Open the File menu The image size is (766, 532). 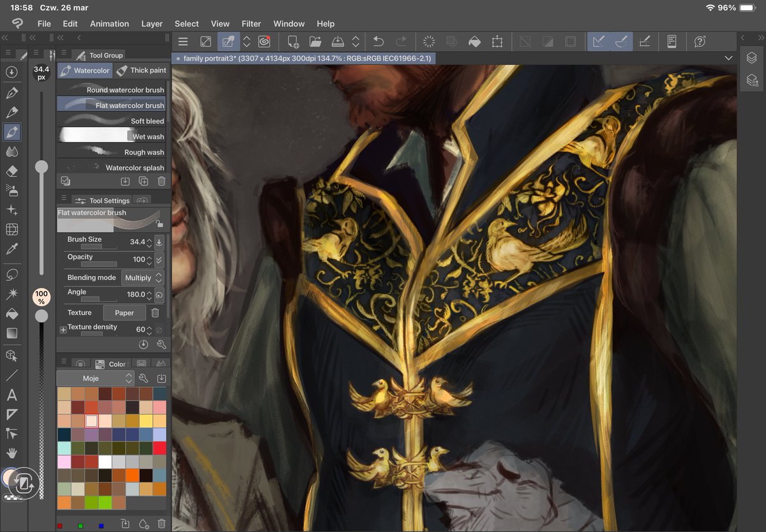[44, 24]
